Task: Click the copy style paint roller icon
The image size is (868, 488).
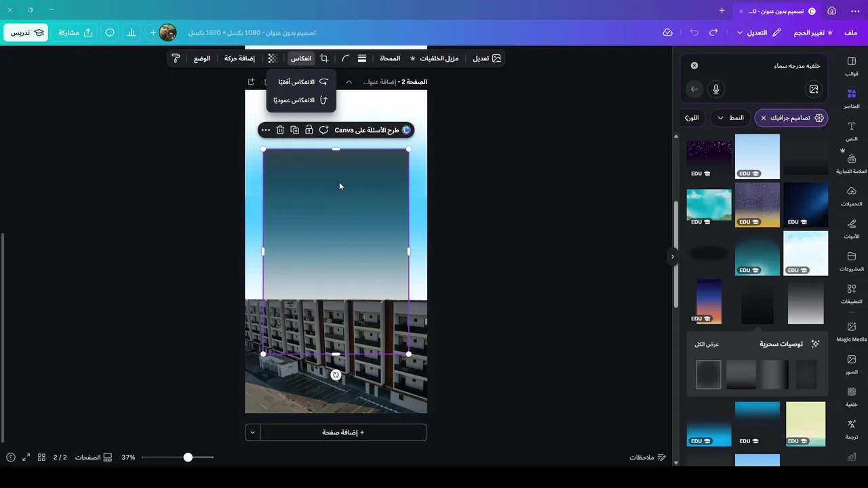Action: 176,58
